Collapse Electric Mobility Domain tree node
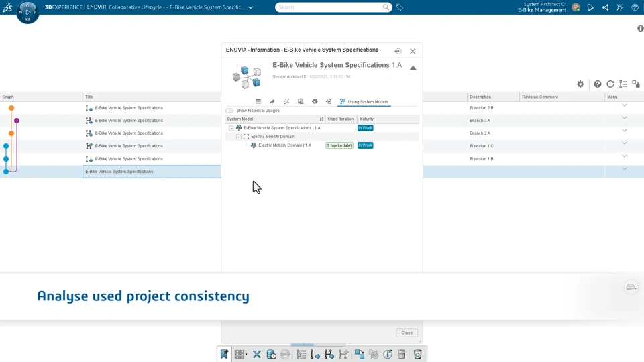Screen dimensions: 644x362 [x=239, y=137]
